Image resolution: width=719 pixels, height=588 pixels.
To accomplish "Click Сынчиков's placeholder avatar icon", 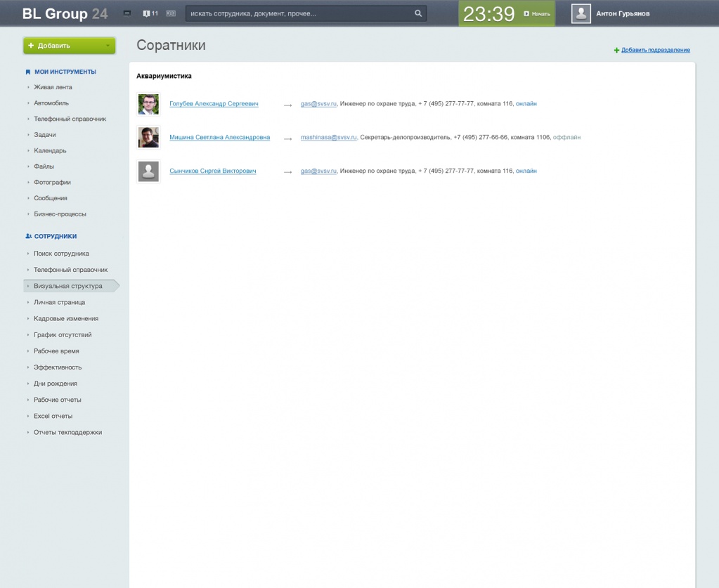I will (148, 171).
